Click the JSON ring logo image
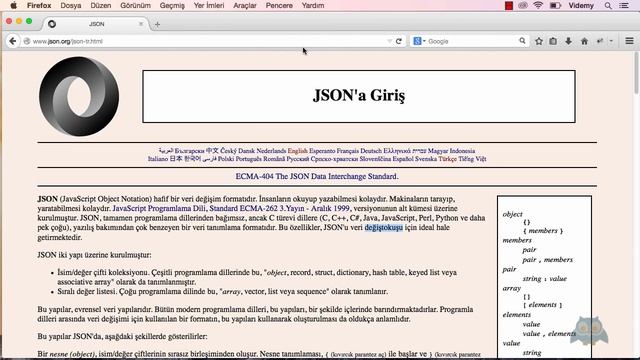This screenshot has width=640, height=360. click(79, 96)
